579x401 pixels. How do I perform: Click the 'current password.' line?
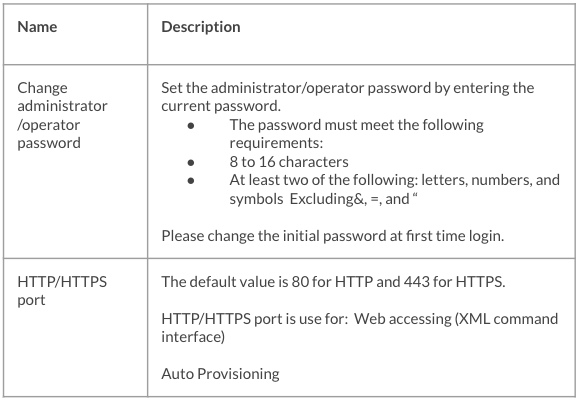coord(221,106)
